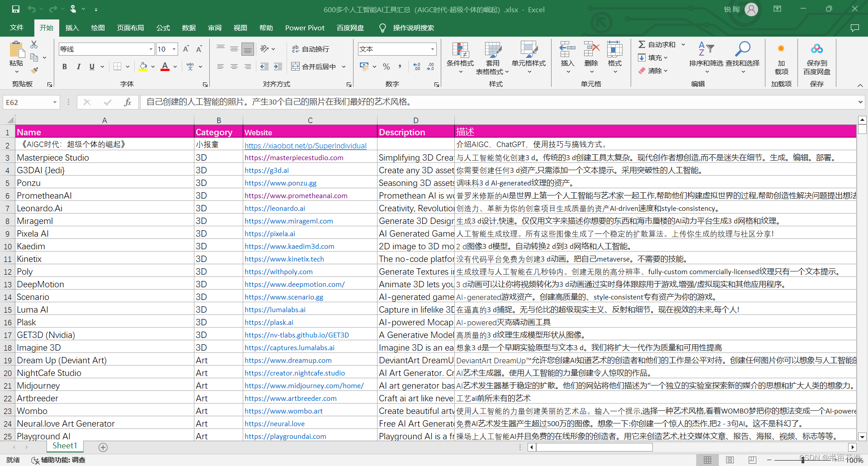This screenshot has width=868, height=466.
Task: Click the increase decimal icon
Action: pos(417,67)
